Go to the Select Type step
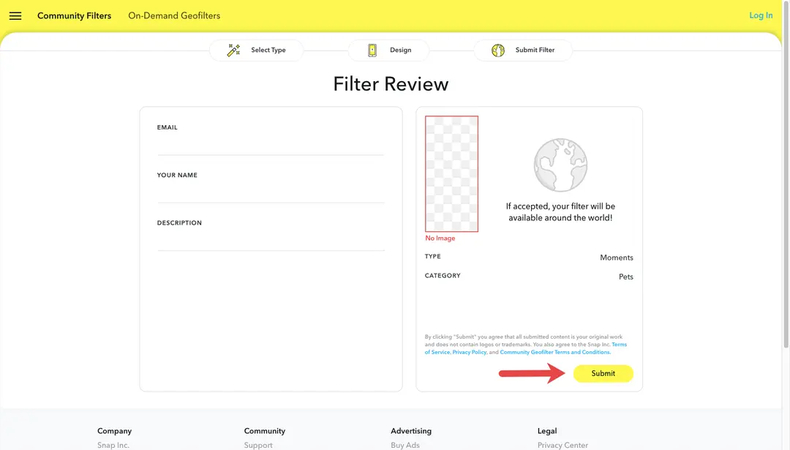Screen dimensions: 790x450 point(268,50)
